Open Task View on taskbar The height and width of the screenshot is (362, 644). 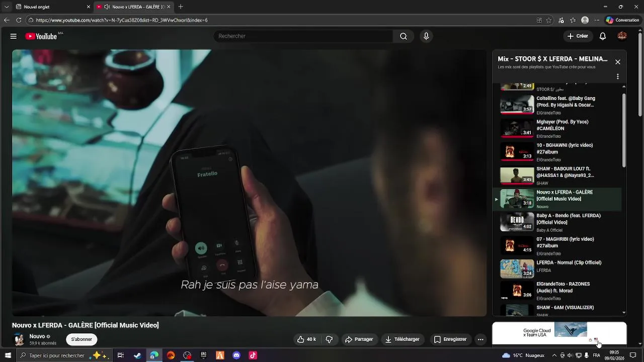coord(121,355)
